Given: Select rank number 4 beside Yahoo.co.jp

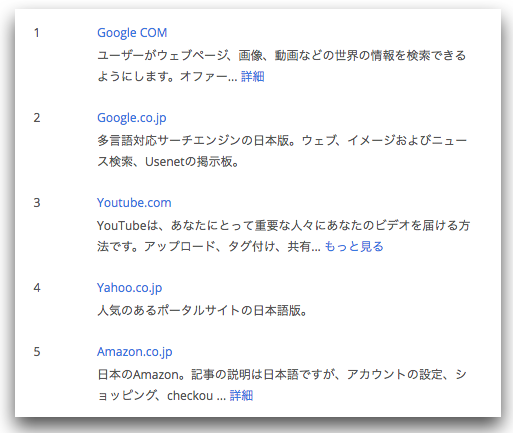Looking at the screenshot, I should click(37, 288).
